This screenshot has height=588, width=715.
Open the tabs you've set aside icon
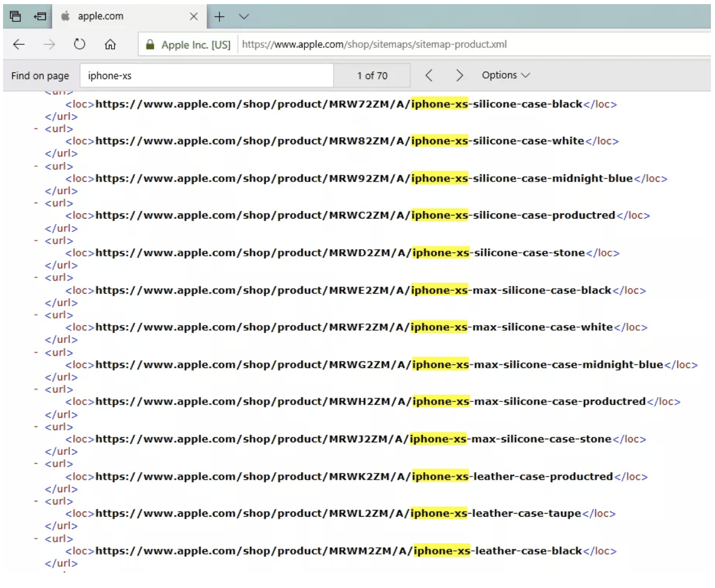pos(15,16)
